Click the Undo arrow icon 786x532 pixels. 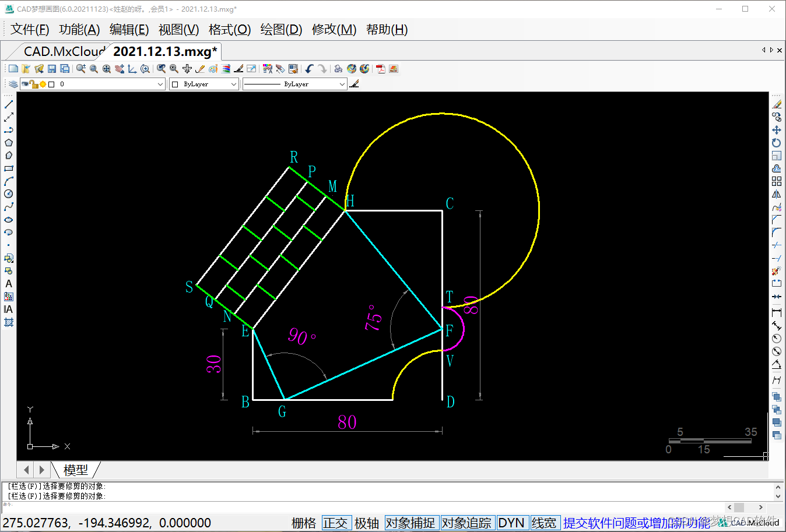[x=309, y=69]
